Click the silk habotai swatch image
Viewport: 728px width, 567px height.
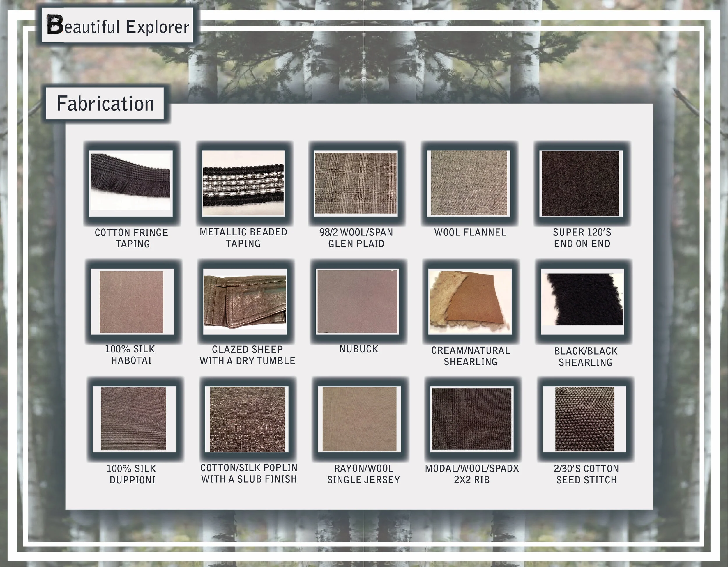tap(132, 302)
